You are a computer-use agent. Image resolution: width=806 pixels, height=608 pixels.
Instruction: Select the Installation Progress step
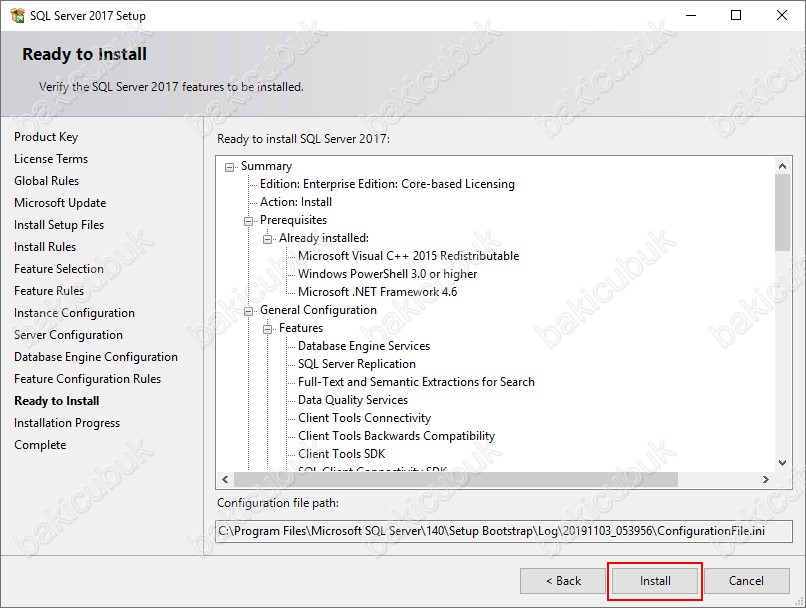pyautogui.click(x=67, y=423)
